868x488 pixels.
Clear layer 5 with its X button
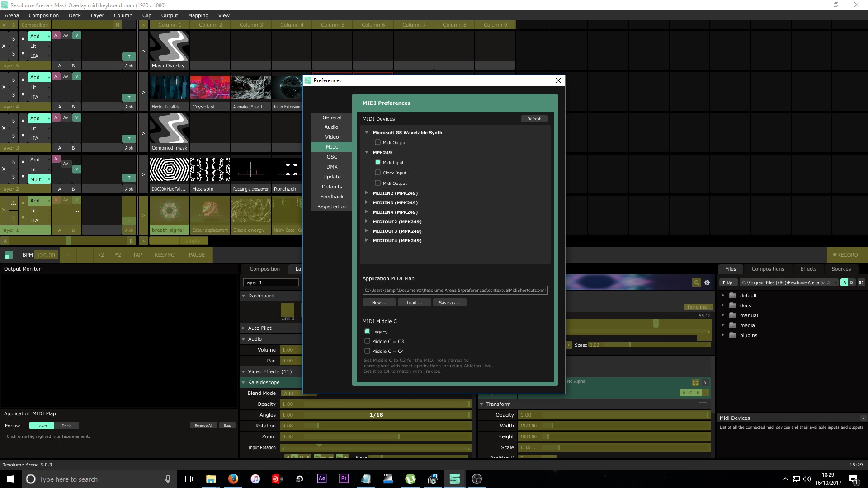pos(4,46)
